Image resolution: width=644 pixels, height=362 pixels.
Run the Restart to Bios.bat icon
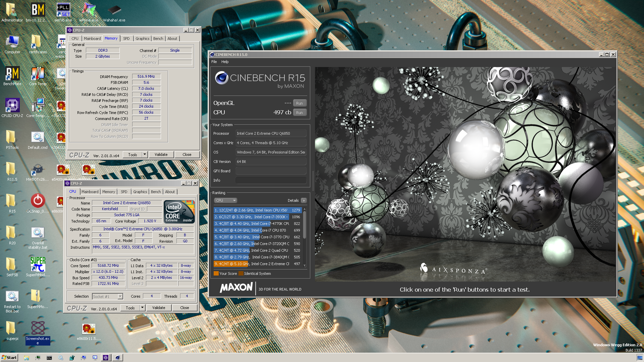(12, 301)
